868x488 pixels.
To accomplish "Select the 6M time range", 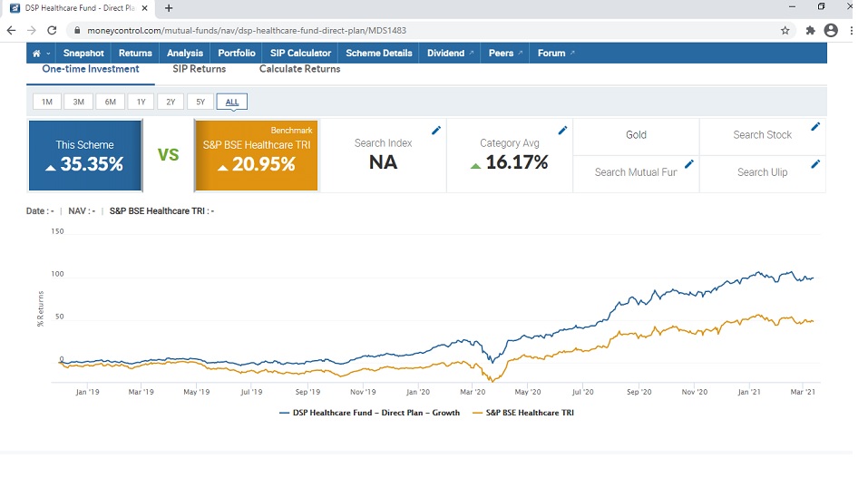I will coord(110,102).
